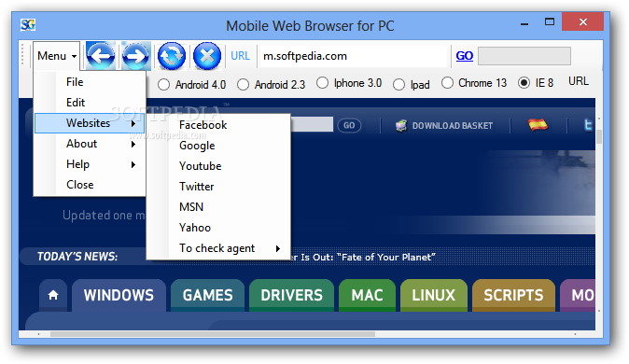Screen dimensions: 629x364
Task: Open the SCRIPTS category tab
Action: point(513,295)
